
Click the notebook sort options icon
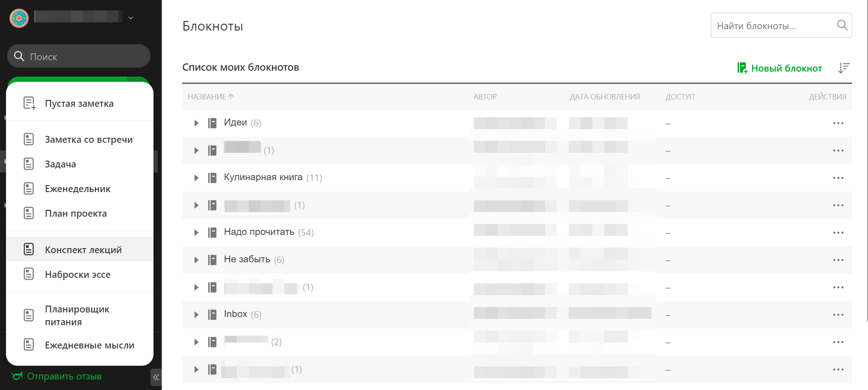coord(843,68)
